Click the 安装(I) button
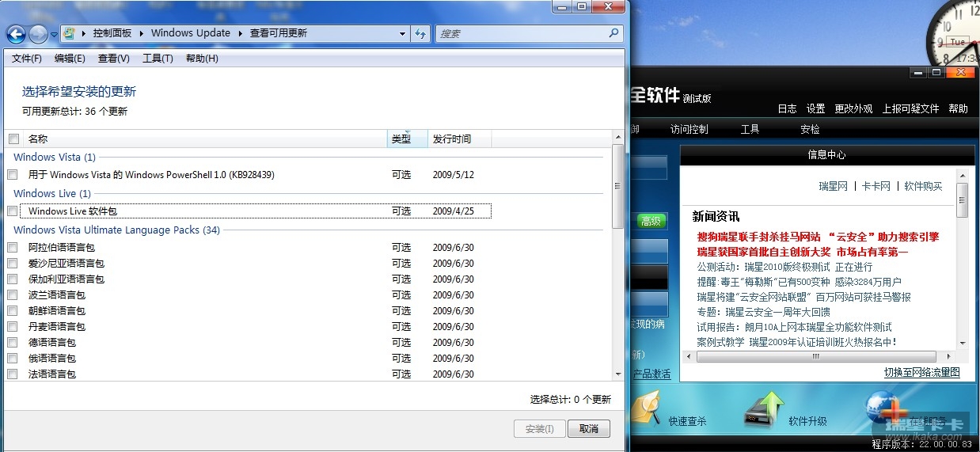This screenshot has height=452, width=980. pyautogui.click(x=539, y=428)
